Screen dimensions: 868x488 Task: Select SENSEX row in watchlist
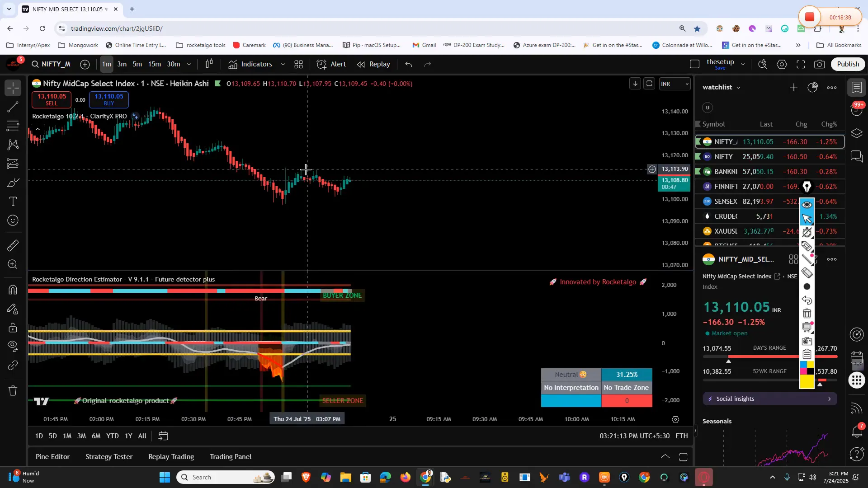(x=769, y=202)
